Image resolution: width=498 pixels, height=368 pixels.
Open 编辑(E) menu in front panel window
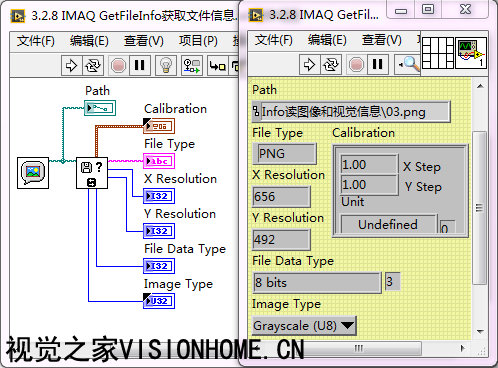[327, 40]
